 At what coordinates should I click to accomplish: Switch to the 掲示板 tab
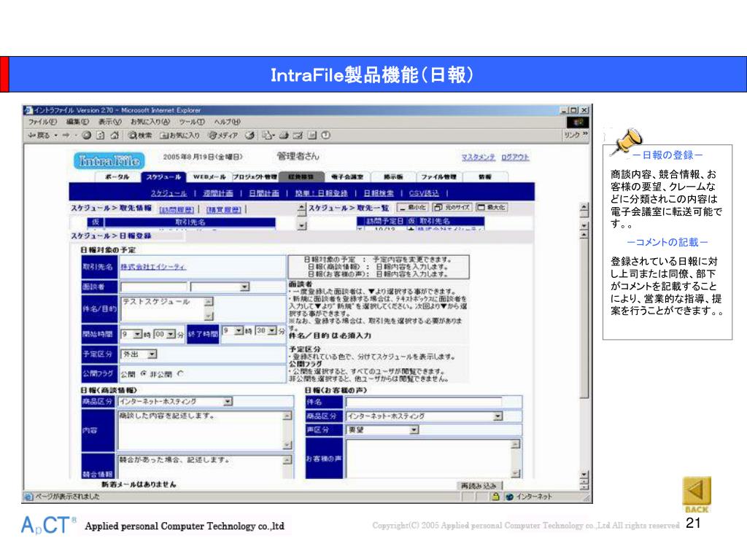tap(393, 176)
